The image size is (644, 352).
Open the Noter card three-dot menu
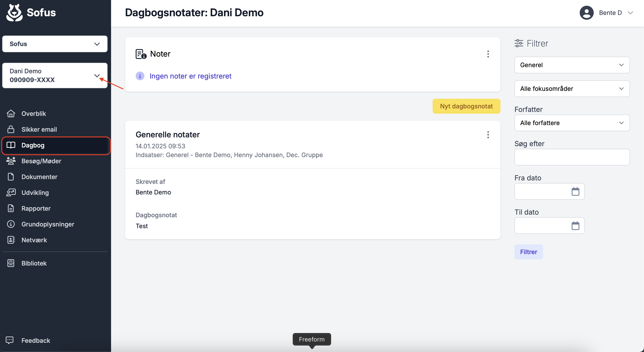(x=488, y=54)
